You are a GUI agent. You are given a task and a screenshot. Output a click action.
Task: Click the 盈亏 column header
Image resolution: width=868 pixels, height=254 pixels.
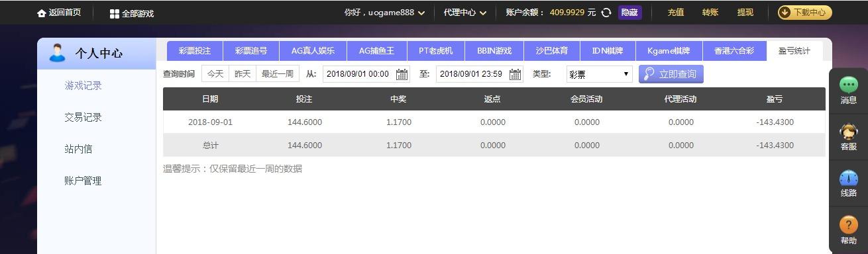[x=775, y=99]
